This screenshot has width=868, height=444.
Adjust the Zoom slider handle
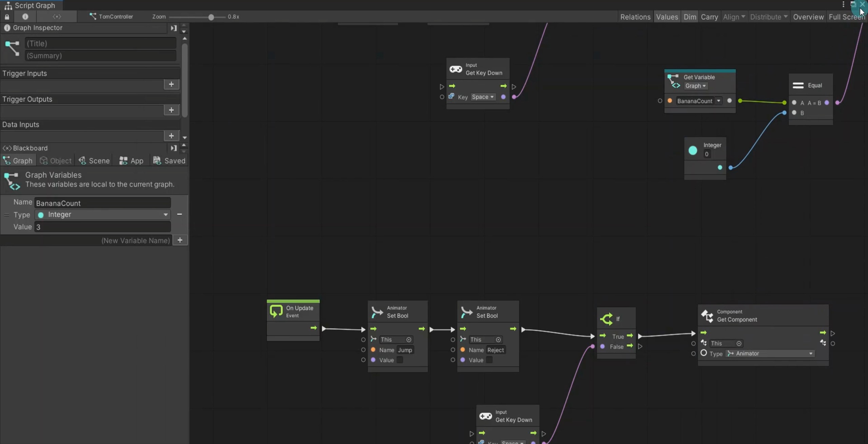point(211,17)
